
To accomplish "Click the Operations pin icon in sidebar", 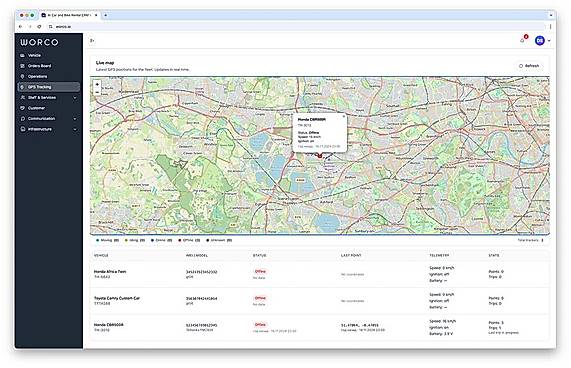I will pos(23,76).
